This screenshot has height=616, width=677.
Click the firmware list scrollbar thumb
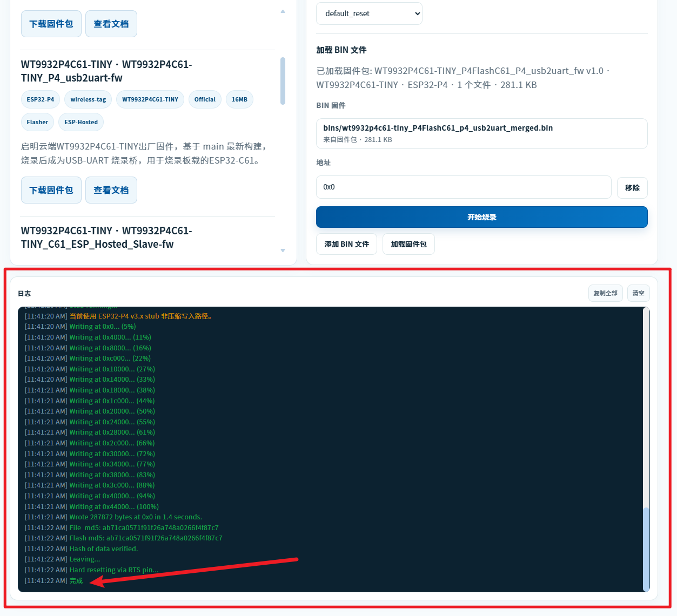283,81
